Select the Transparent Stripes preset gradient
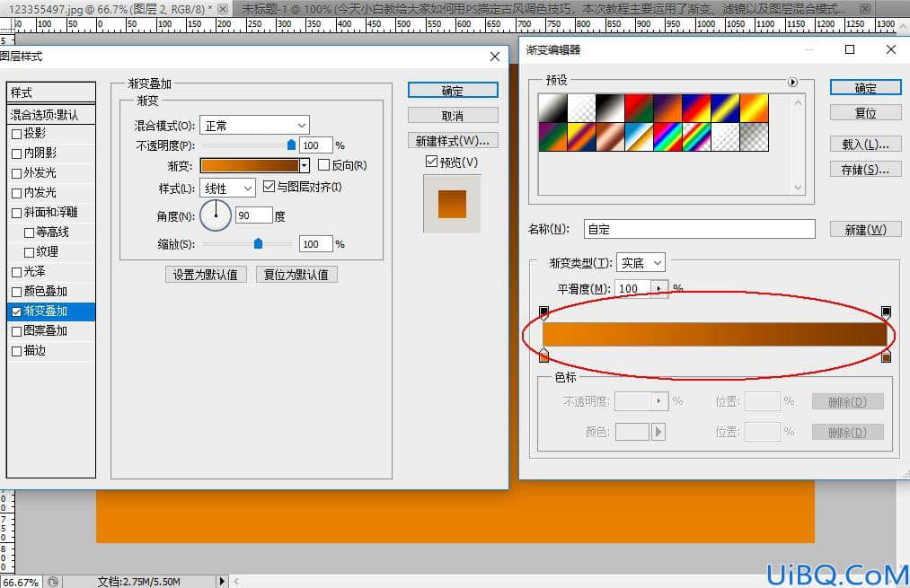This screenshot has width=910, height=588. (725, 136)
